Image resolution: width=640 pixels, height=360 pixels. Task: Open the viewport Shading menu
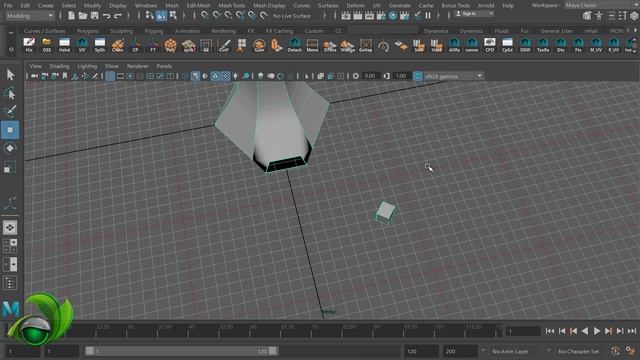59,66
